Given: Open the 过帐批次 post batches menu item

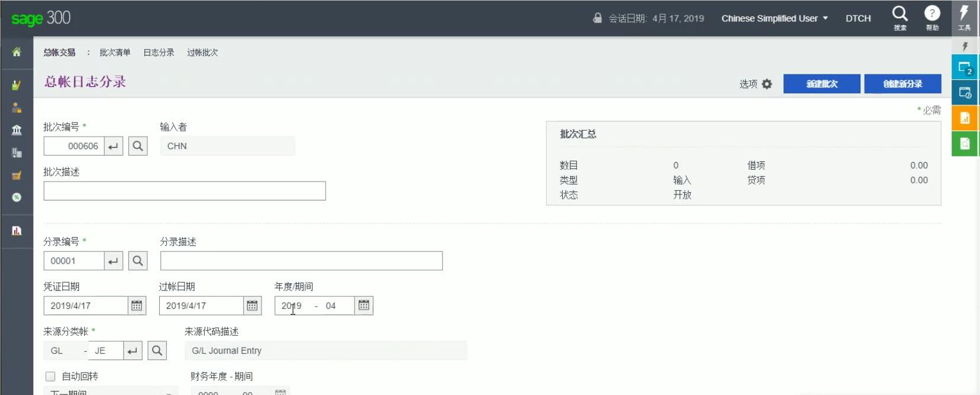Looking at the screenshot, I should click(x=202, y=53).
